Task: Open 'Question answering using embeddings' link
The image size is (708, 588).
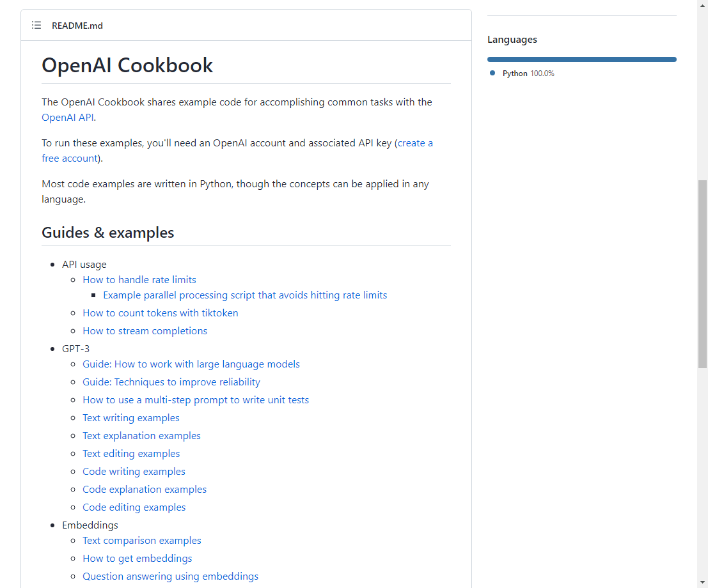Action: coord(171,576)
